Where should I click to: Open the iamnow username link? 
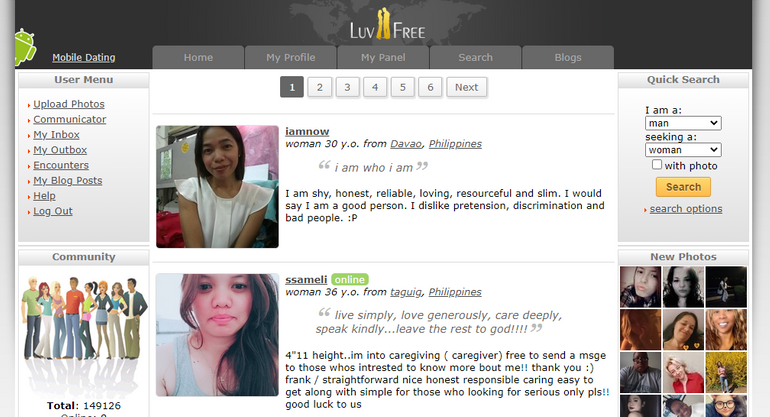[307, 132]
